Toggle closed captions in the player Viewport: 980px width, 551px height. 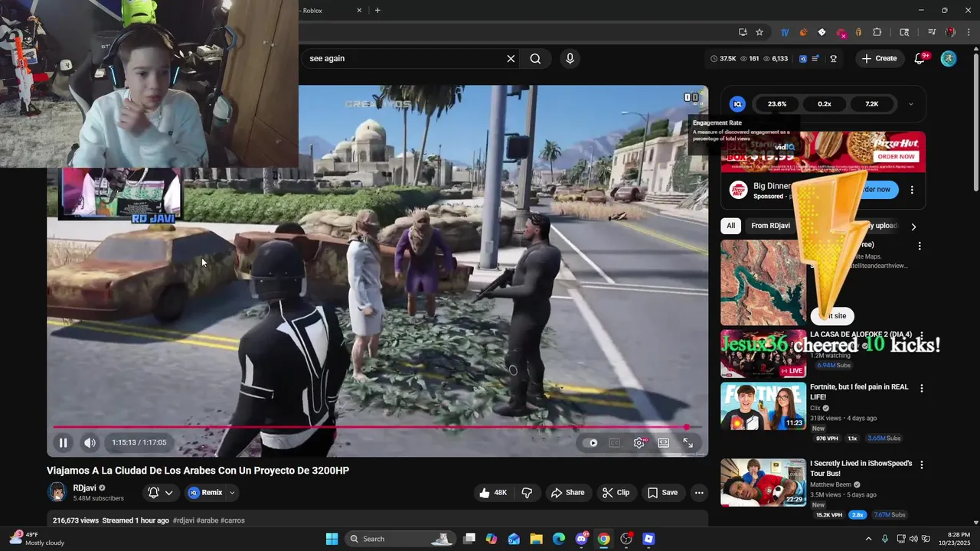[614, 442]
